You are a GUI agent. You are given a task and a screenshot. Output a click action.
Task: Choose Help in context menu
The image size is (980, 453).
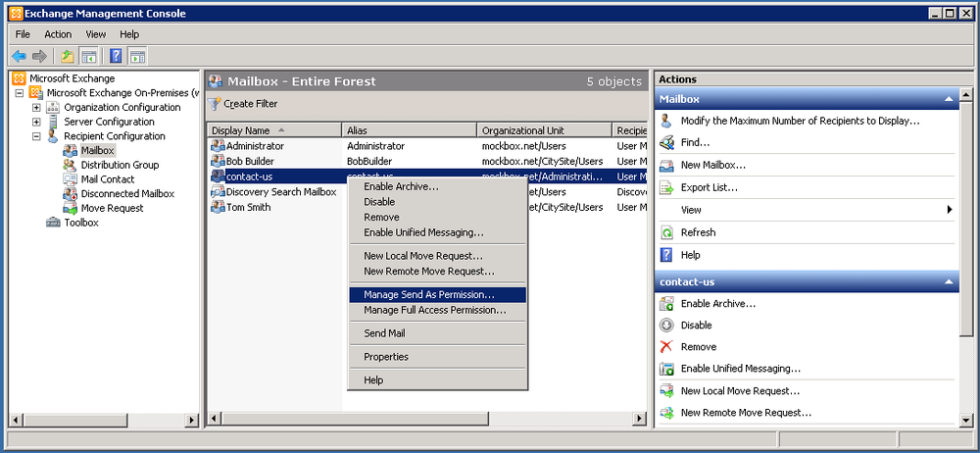click(x=437, y=379)
